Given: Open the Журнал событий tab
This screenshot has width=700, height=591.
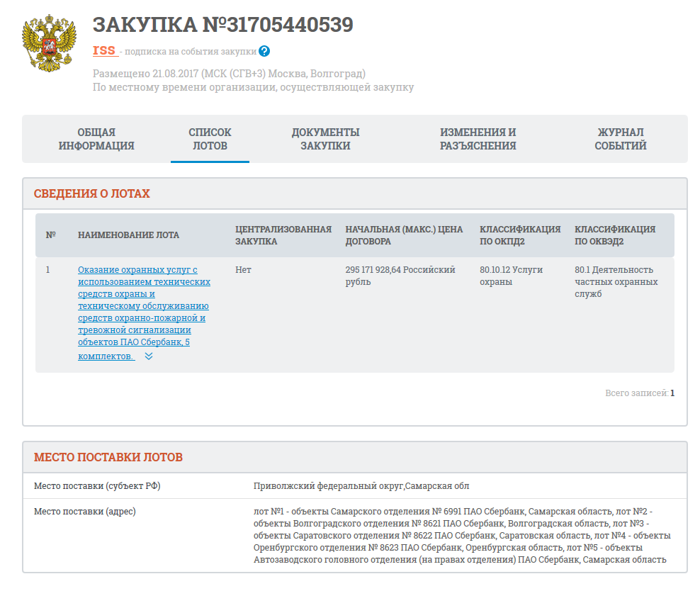Looking at the screenshot, I should coord(621,139).
